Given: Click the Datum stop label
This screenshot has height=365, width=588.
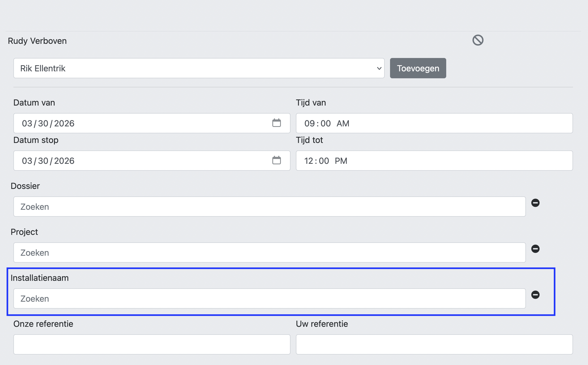Looking at the screenshot, I should coord(36,140).
